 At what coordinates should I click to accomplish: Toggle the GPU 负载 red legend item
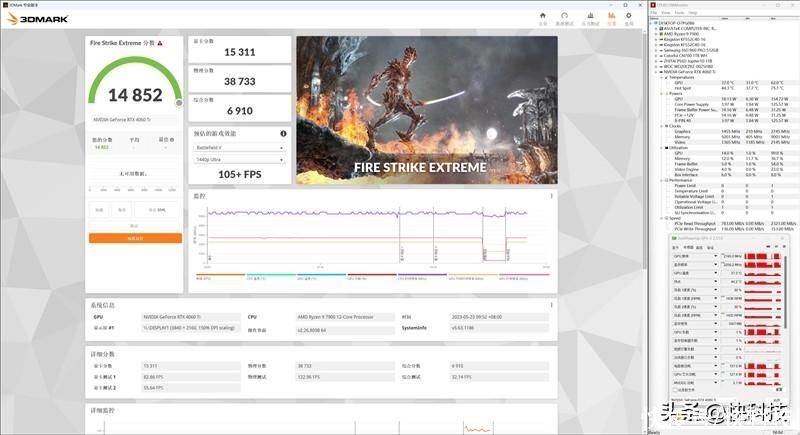[372, 277]
